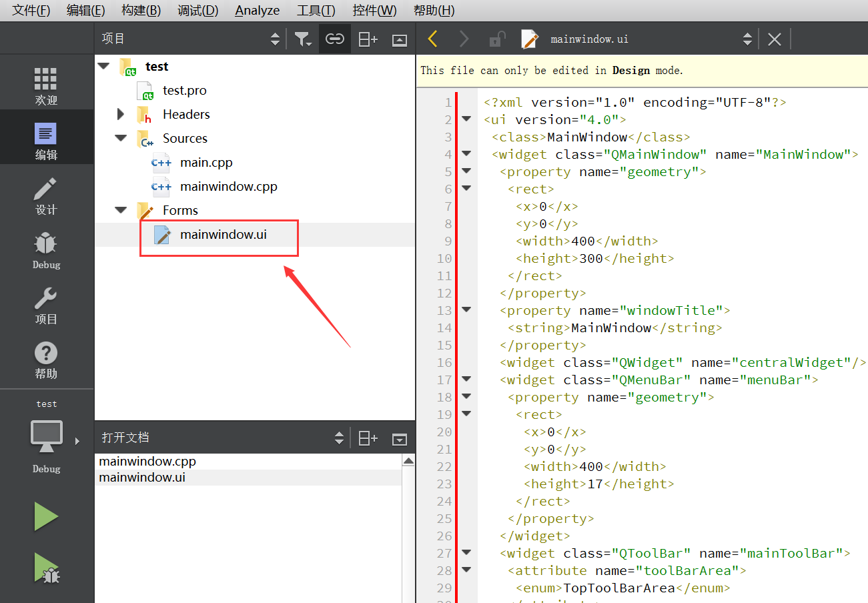Click the mainwindow.ui title in editor toolbar

point(589,39)
